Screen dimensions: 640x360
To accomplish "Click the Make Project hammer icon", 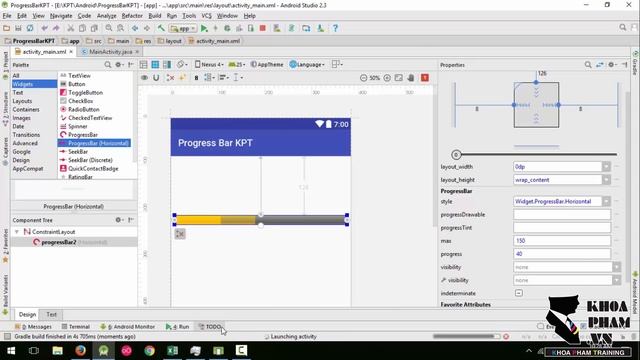I will click(161, 28).
